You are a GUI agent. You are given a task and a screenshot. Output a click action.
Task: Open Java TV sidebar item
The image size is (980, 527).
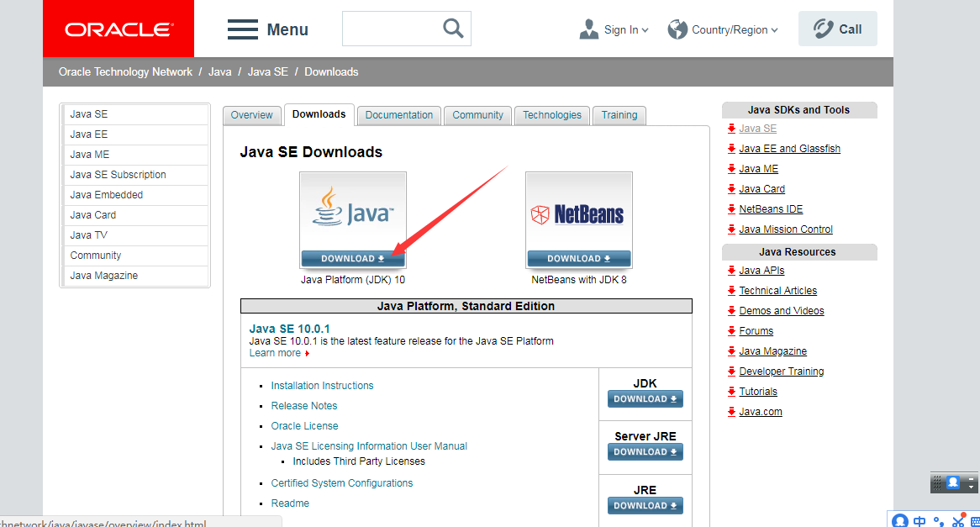pyautogui.click(x=135, y=235)
